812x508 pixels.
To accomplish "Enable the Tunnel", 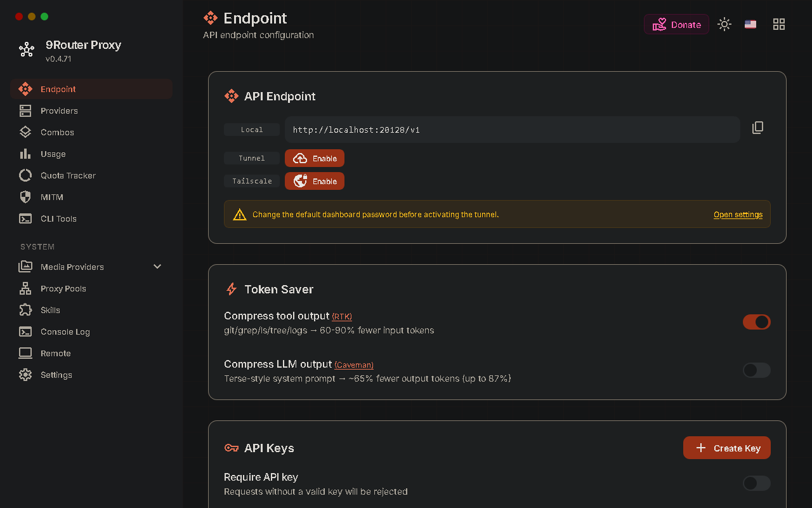I will click(x=315, y=158).
